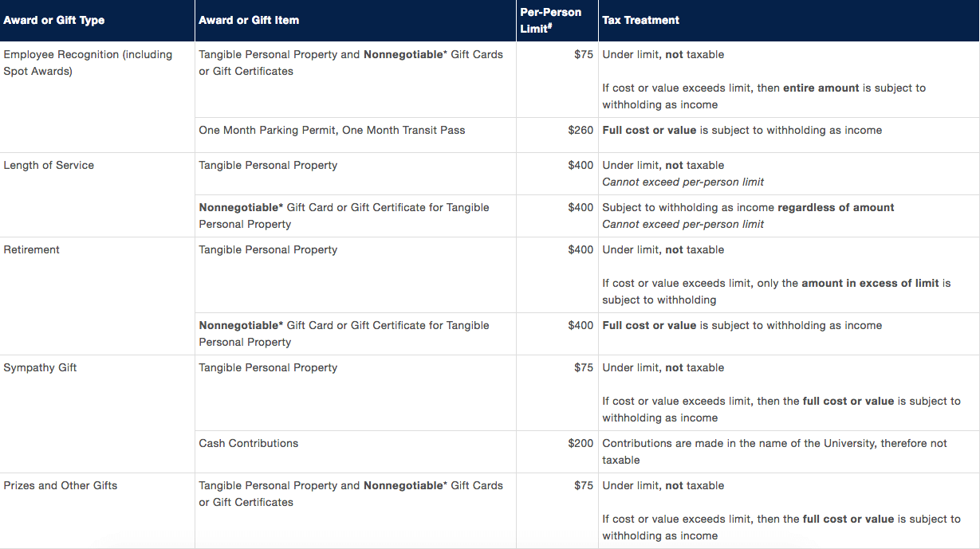Screen dimensions: 980x549
Task: Select the "Employee Recognition (including Spot Awards)" cell
Action: (x=88, y=63)
